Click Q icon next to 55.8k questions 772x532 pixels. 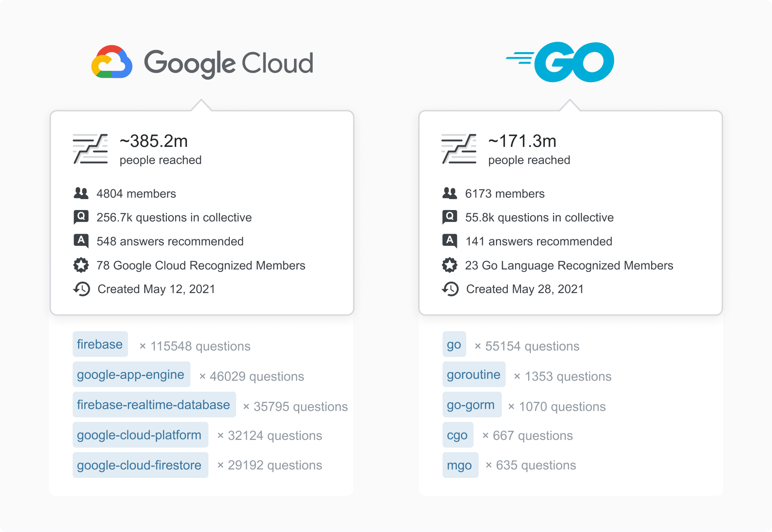(450, 217)
